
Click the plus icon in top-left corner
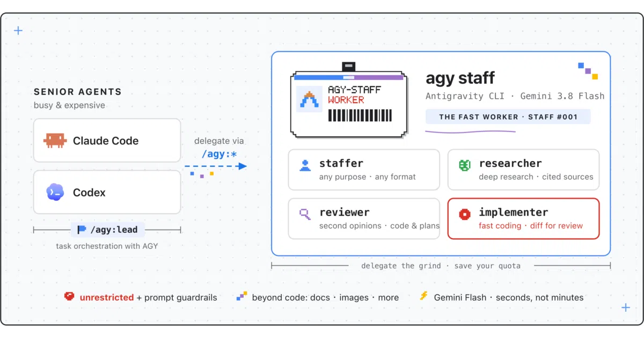[x=18, y=31]
